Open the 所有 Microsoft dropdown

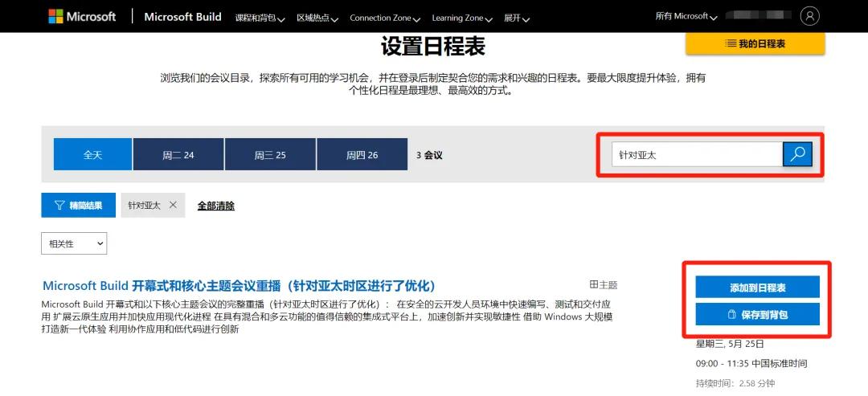[686, 17]
